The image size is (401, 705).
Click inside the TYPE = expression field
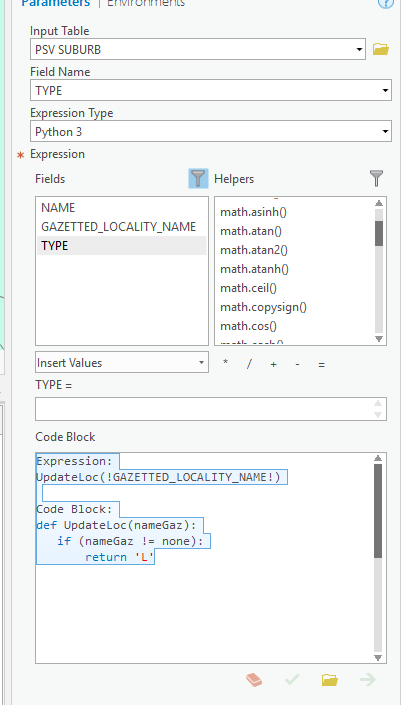click(x=204, y=409)
